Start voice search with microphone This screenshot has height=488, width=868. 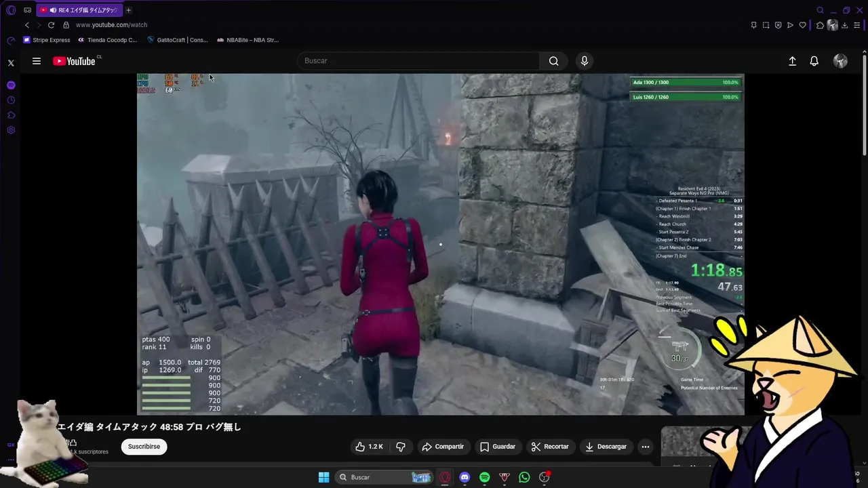click(x=585, y=61)
